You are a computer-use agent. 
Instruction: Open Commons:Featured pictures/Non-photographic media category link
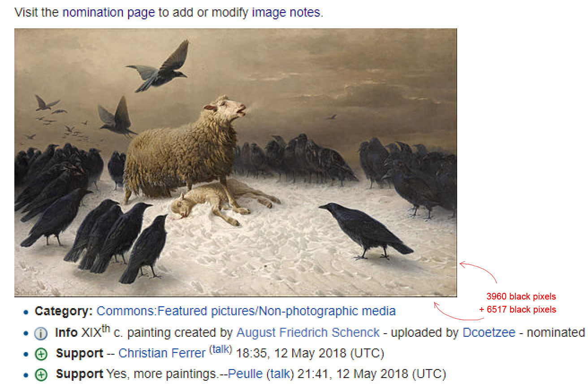(246, 311)
